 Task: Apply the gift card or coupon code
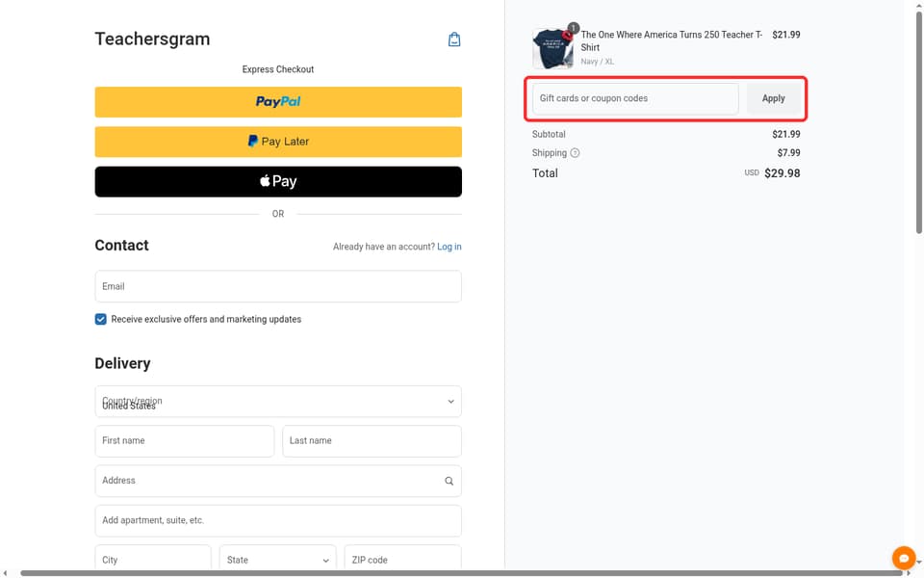[x=773, y=98]
